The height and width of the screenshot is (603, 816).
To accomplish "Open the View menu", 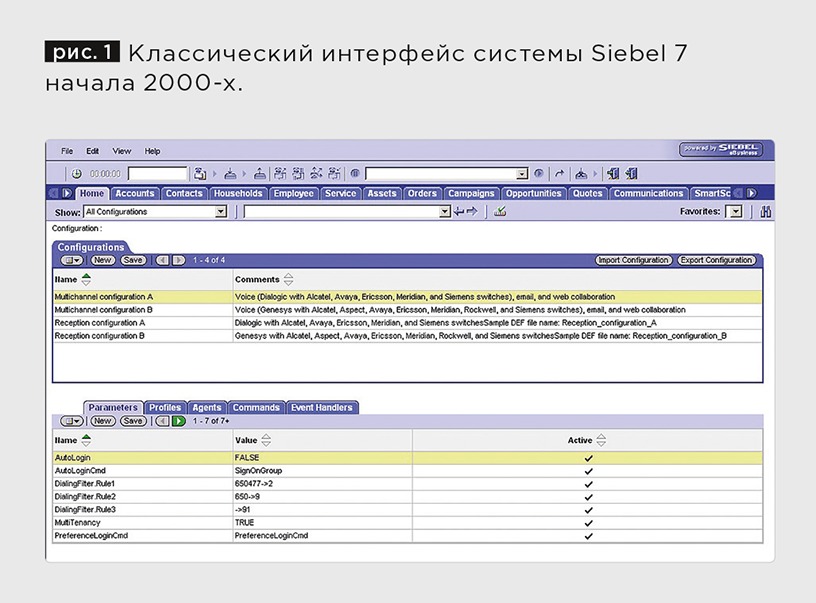I will [122, 151].
